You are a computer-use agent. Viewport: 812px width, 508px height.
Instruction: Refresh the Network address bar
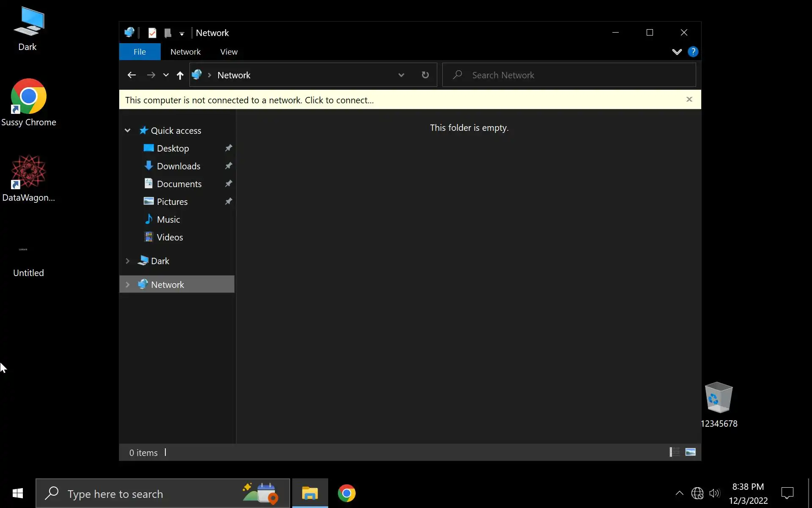(x=425, y=75)
